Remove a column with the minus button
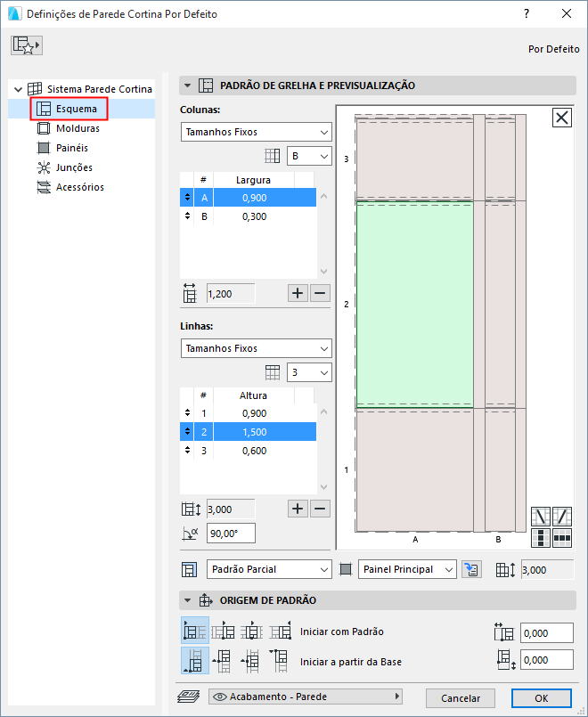 [320, 293]
